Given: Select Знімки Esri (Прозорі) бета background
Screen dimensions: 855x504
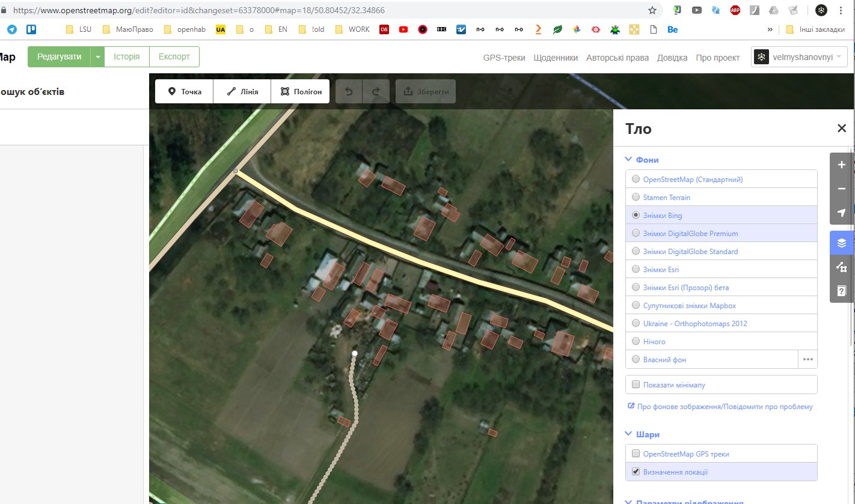Looking at the screenshot, I should pos(722,287).
